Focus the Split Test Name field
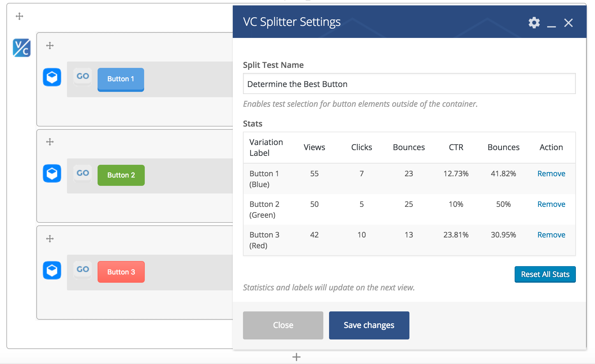 point(409,84)
